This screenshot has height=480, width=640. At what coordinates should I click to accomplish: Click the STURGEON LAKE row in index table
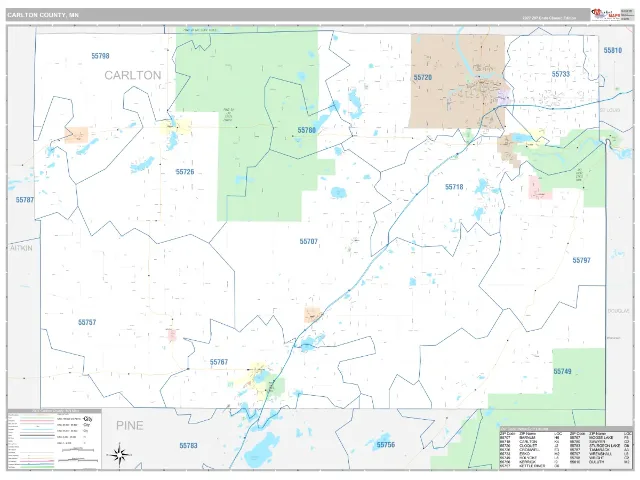(599, 446)
